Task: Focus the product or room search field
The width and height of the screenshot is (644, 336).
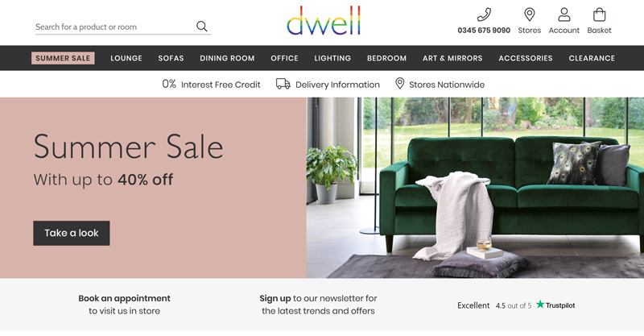Action: 115,27
